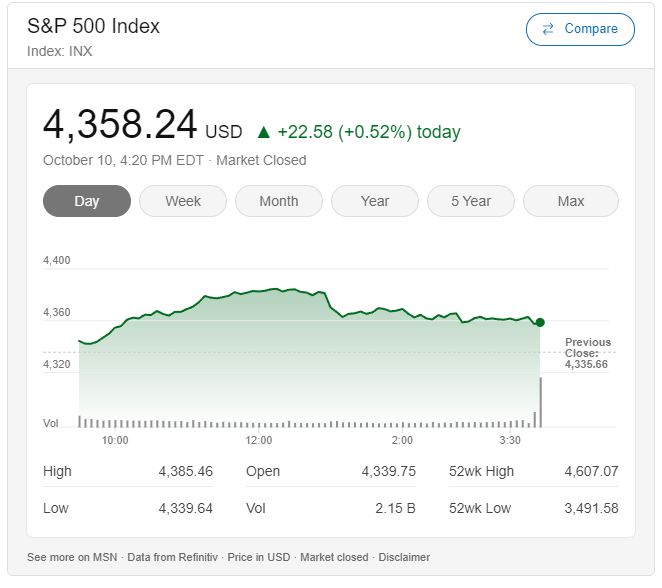Image resolution: width=662 pixels, height=588 pixels.
Task: Click the Vol value 2.15 B
Action: pos(395,508)
